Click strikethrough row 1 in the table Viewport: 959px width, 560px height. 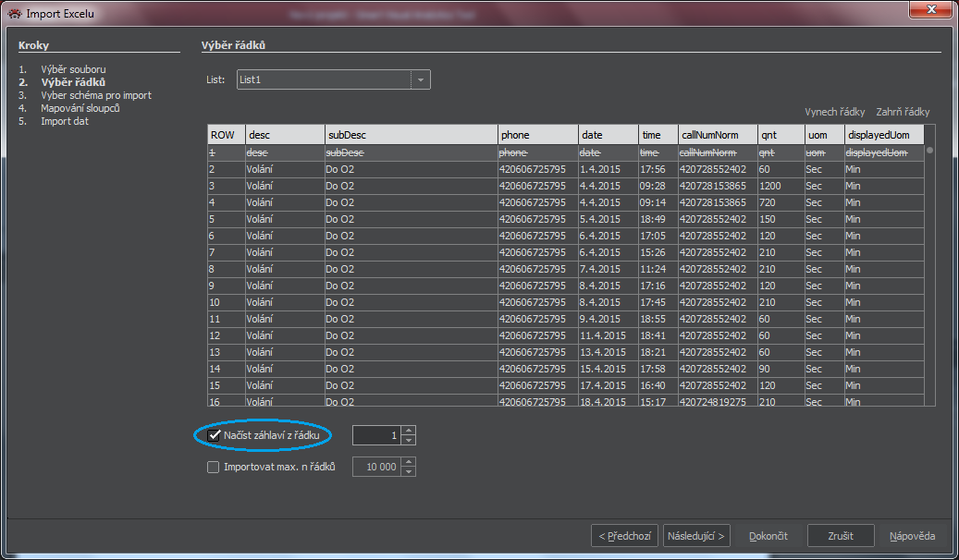pyautogui.click(x=370, y=152)
